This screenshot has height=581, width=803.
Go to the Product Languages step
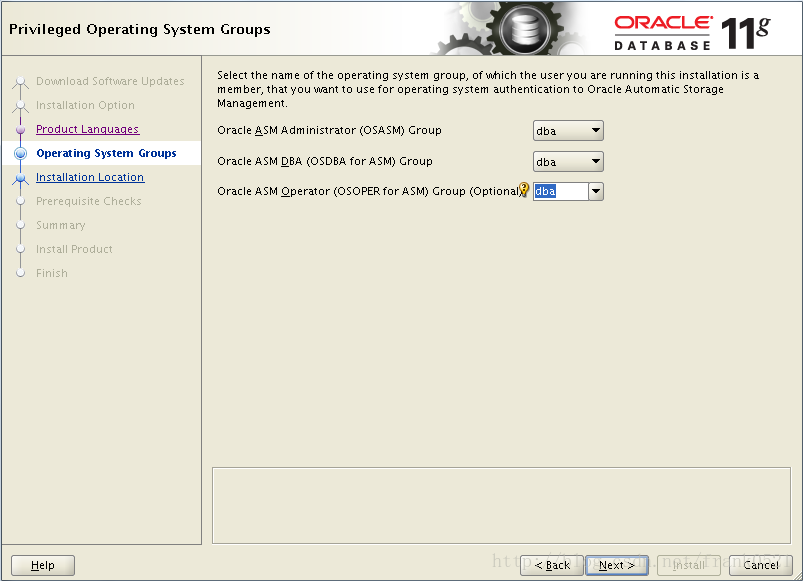pyautogui.click(x=88, y=129)
